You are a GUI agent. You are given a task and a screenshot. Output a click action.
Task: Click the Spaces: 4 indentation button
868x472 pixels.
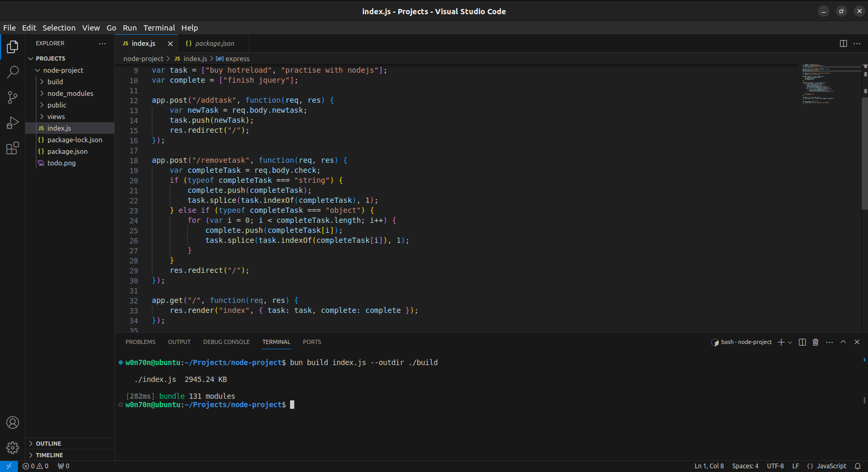pos(745,466)
